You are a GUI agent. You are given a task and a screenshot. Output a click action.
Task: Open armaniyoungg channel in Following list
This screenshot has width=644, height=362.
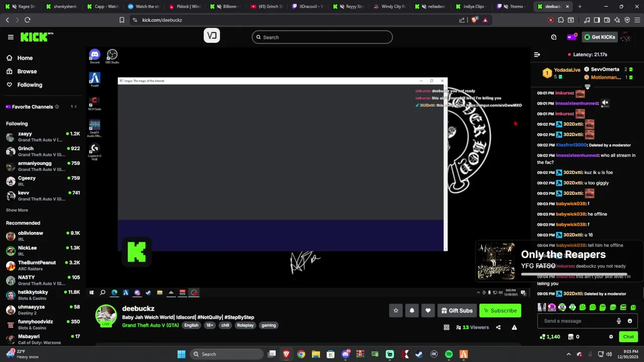[43, 166]
